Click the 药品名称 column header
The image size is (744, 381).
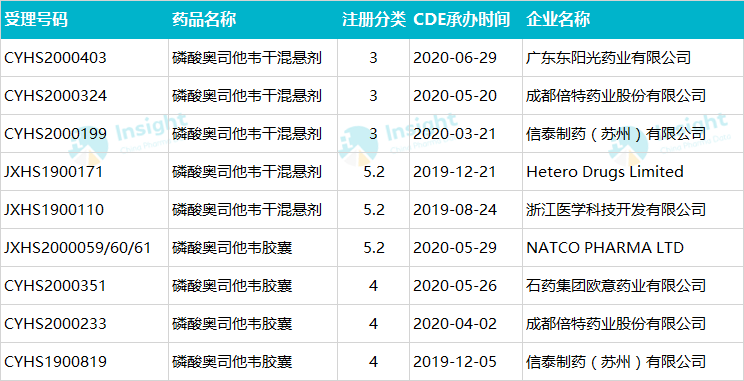(x=204, y=20)
